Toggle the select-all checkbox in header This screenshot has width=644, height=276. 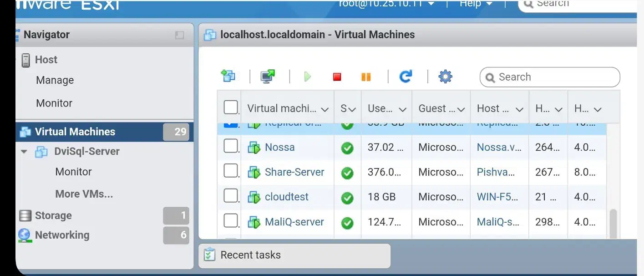(x=231, y=107)
